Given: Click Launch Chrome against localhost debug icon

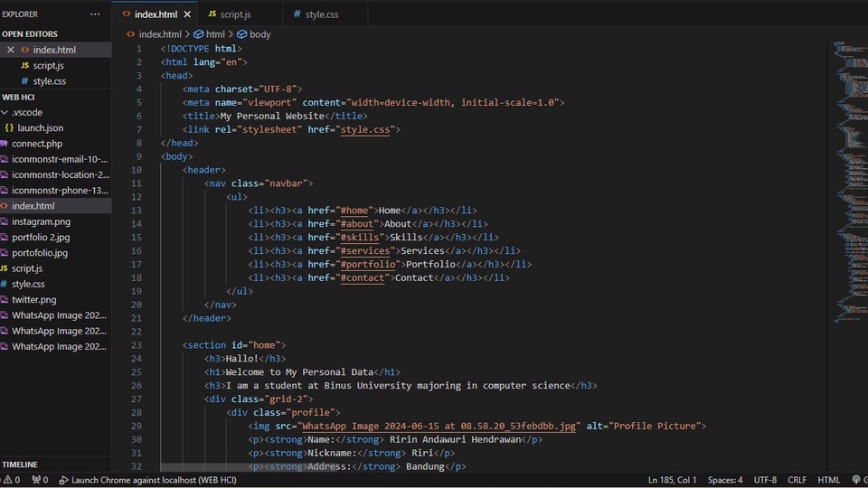Looking at the screenshot, I should click(64, 480).
